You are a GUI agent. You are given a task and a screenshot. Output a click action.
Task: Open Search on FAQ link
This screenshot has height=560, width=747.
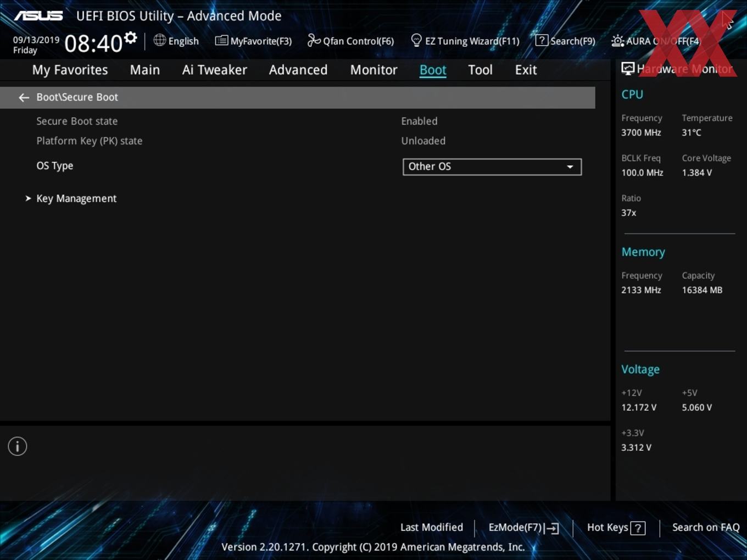pyautogui.click(x=706, y=528)
